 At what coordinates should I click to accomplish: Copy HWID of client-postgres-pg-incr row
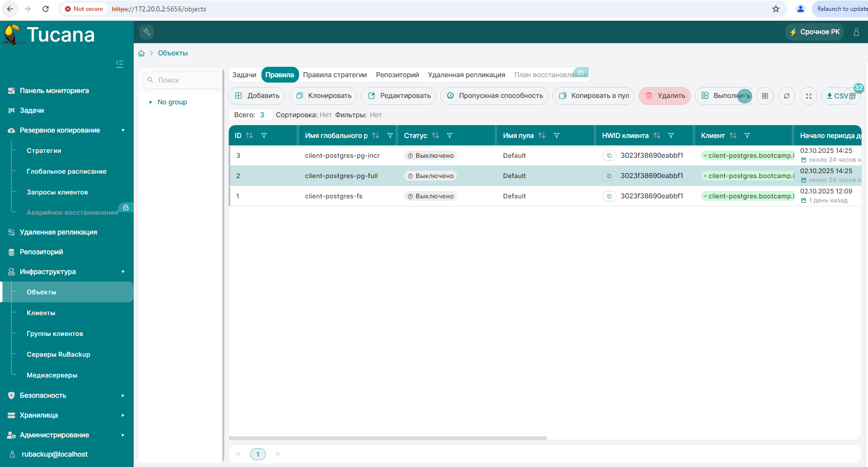click(609, 156)
